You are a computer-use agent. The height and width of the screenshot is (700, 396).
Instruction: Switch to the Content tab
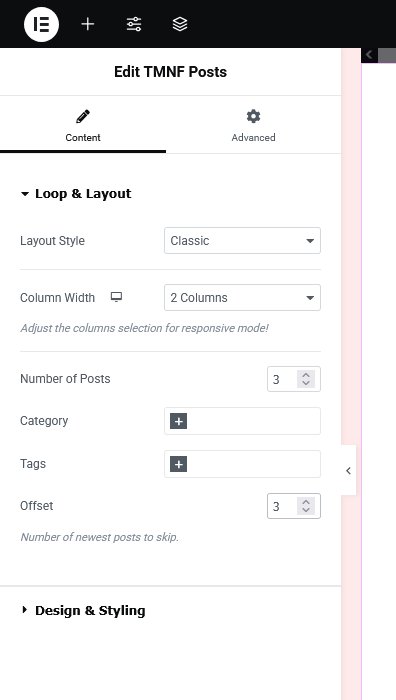[83, 126]
